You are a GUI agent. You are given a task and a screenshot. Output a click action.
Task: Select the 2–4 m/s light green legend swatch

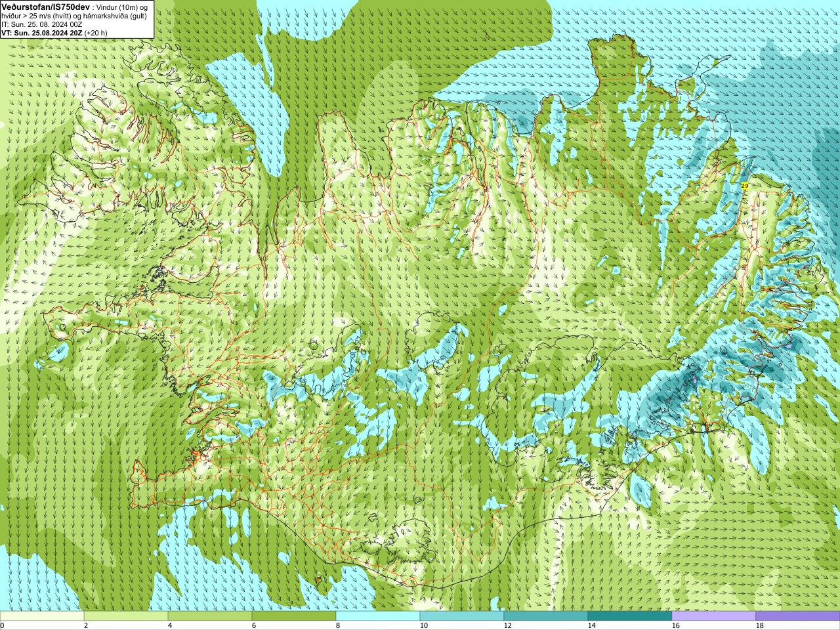click(x=126, y=616)
